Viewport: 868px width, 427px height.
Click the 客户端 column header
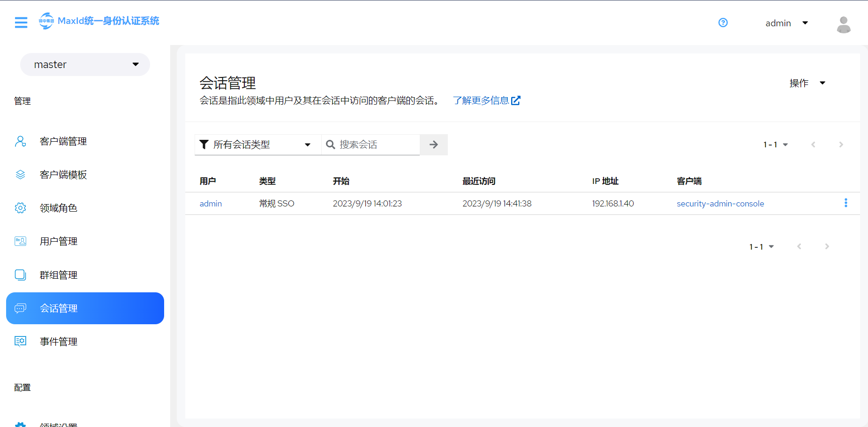click(x=689, y=181)
